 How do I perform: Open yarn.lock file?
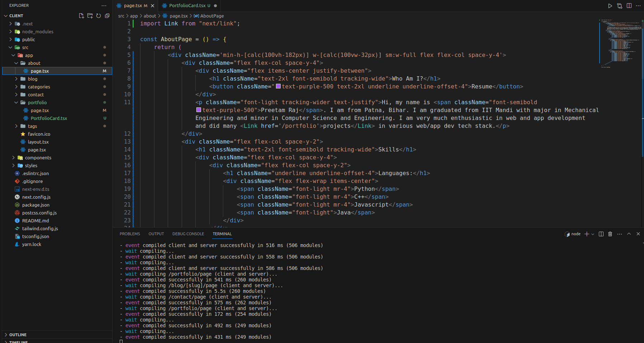point(32,244)
